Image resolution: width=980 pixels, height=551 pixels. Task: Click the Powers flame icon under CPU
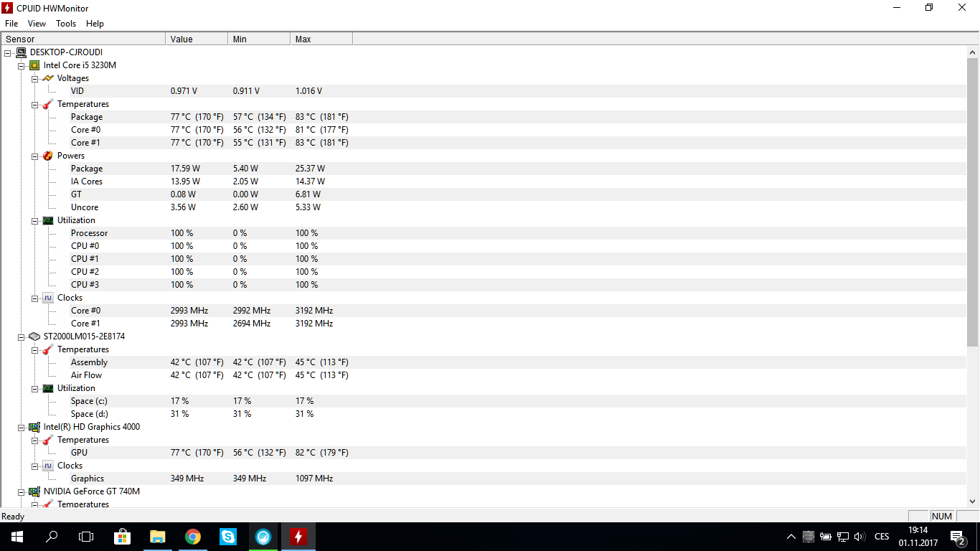click(48, 156)
